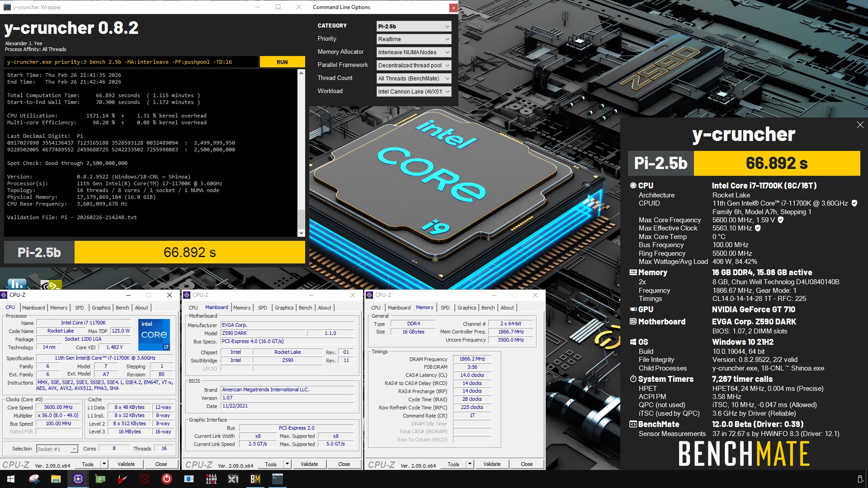Open File Explorer from the taskbar

56,479
